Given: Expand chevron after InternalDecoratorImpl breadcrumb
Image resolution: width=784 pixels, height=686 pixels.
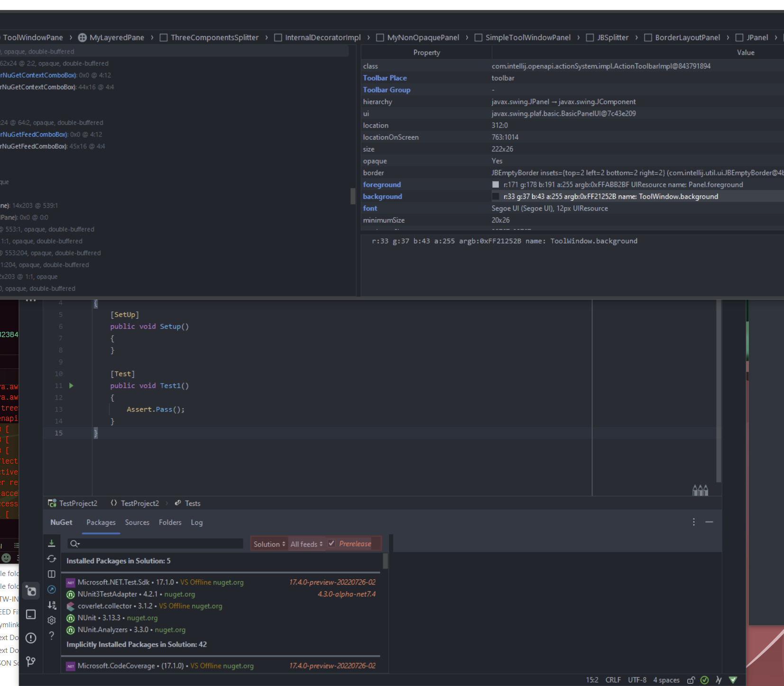Looking at the screenshot, I should coord(369,37).
